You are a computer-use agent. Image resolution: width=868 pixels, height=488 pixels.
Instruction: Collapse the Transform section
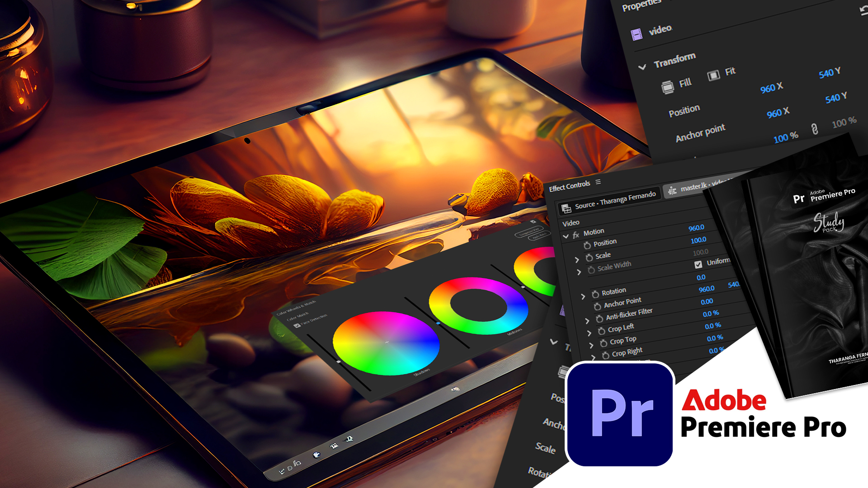click(642, 67)
